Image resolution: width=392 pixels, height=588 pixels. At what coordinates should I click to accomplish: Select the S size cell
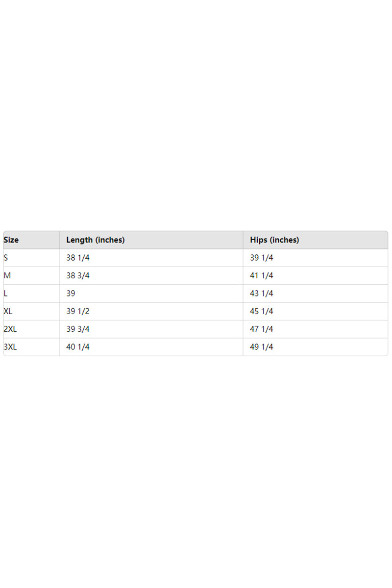[6, 258]
